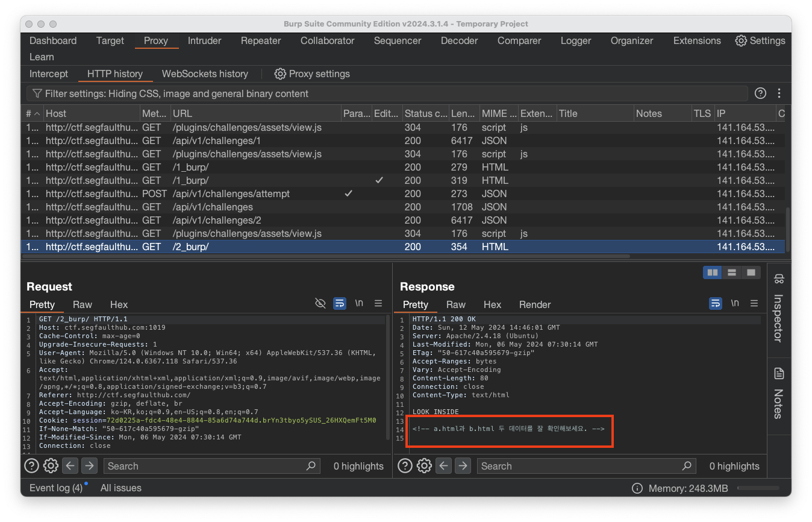Open Request pane hamburger menu
Screen dimensions: 812x522
click(378, 303)
